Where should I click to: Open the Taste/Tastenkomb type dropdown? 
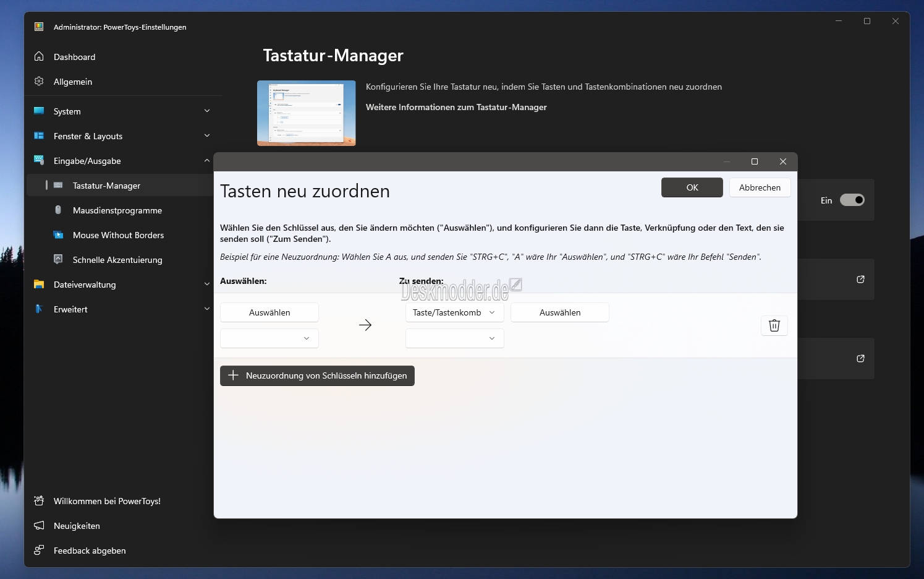coord(455,312)
